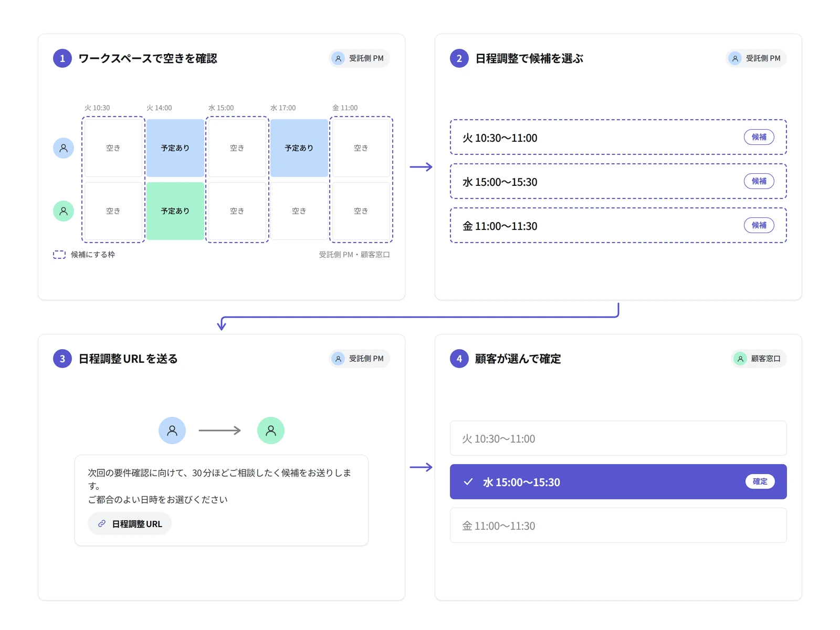Click the checkmark icon in the confirmed 水 15:00 row

(468, 481)
